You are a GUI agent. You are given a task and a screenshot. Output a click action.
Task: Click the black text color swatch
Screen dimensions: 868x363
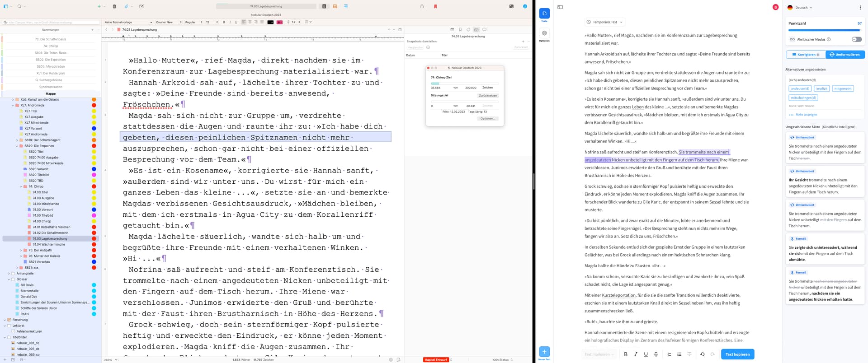[x=270, y=22]
